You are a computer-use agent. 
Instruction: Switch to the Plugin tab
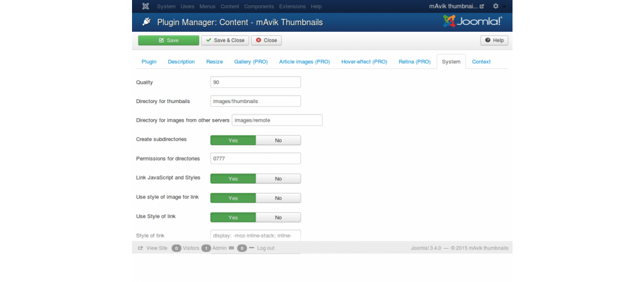coord(149,62)
